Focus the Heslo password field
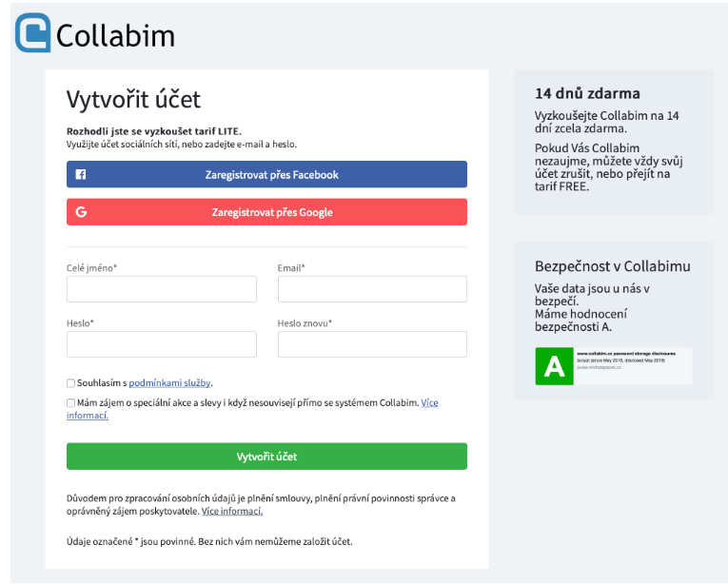Image resolution: width=728 pixels, height=584 pixels. (x=162, y=344)
